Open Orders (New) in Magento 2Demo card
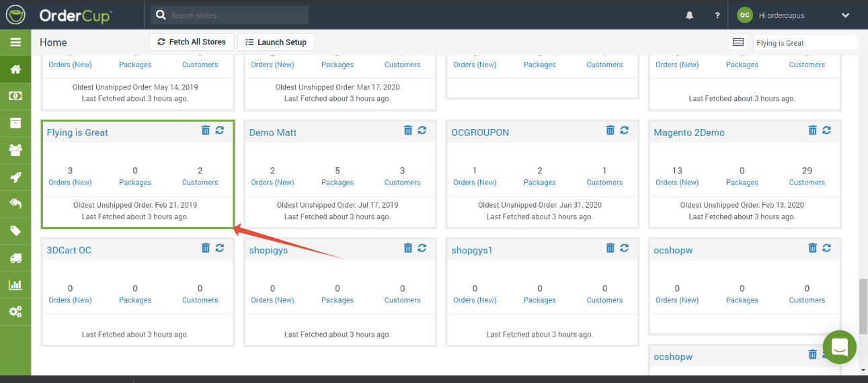868x383 pixels. (x=677, y=182)
